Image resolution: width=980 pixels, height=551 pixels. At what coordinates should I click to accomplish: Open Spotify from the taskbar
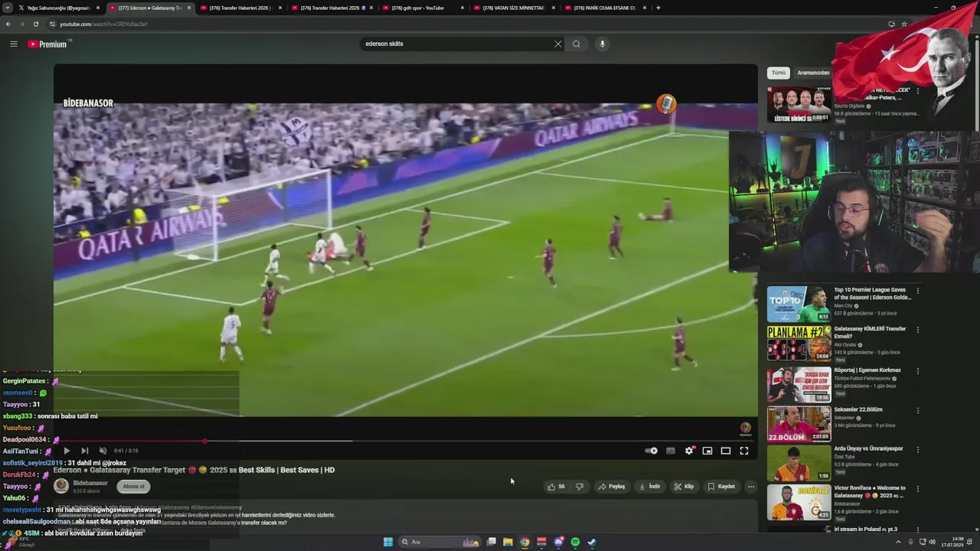(x=575, y=542)
